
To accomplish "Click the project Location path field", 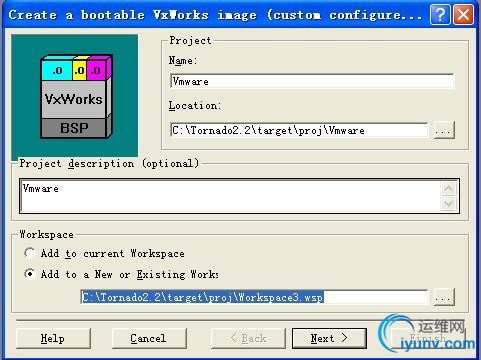I will click(299, 130).
